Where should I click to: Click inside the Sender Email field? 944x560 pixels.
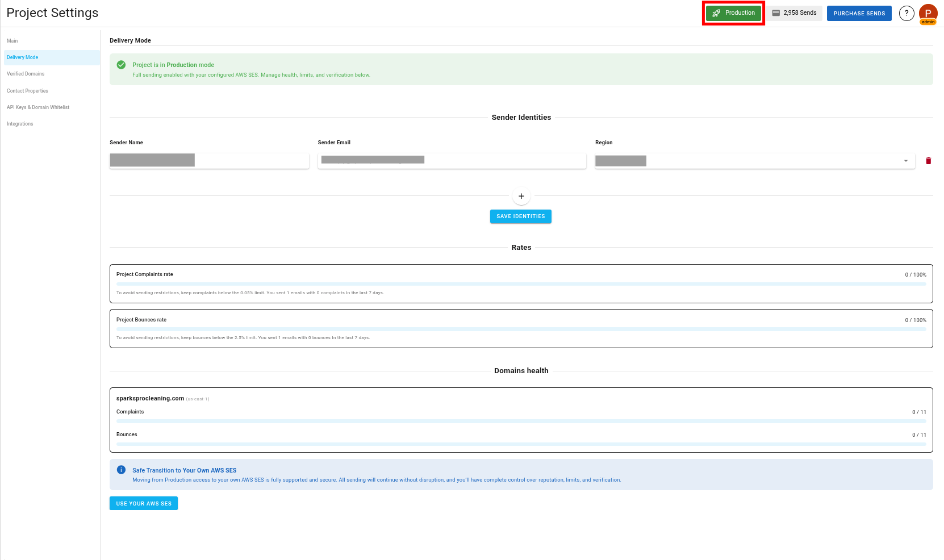[452, 161]
